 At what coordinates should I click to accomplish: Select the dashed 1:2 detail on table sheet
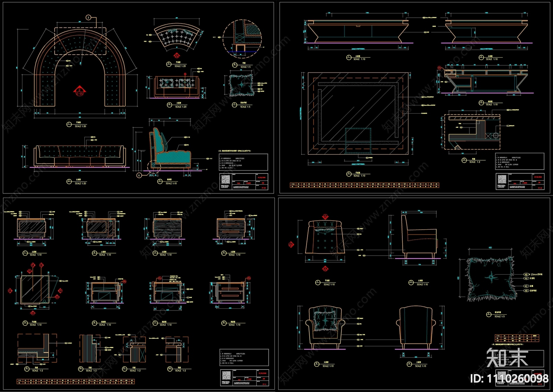tap(472, 132)
